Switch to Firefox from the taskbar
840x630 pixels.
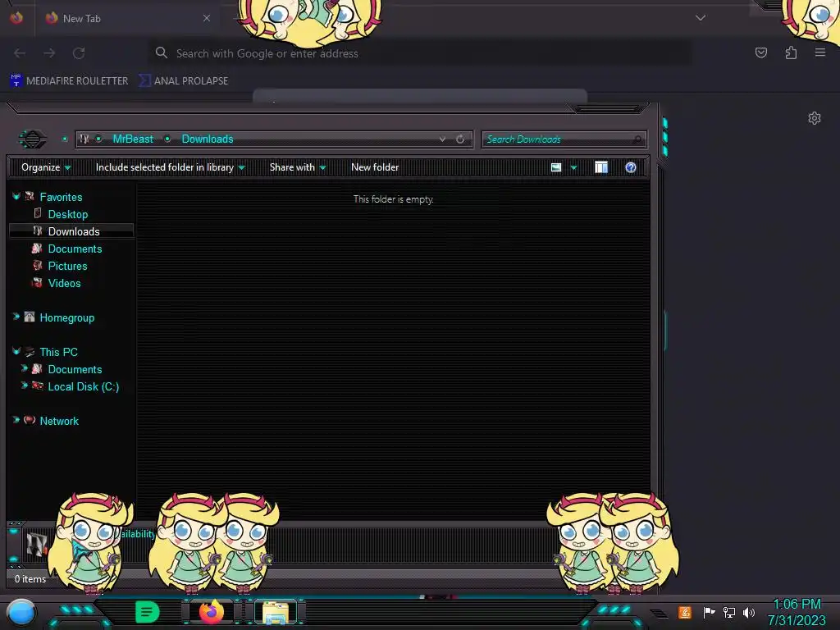pyautogui.click(x=212, y=612)
